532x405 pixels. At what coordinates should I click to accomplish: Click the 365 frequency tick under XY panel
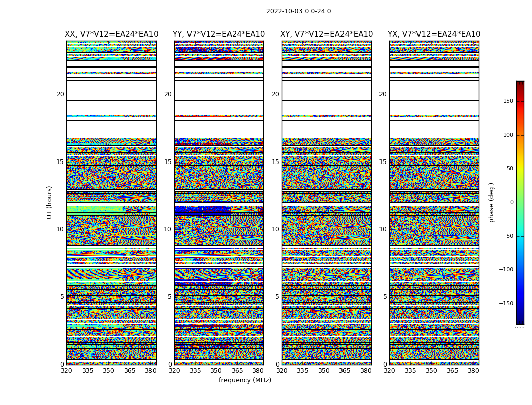(x=345, y=371)
